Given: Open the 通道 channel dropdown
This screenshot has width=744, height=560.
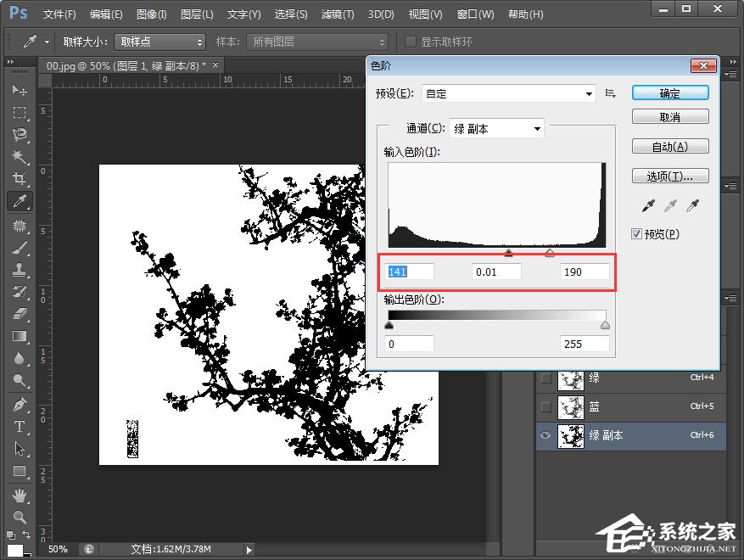Looking at the screenshot, I should 496,128.
